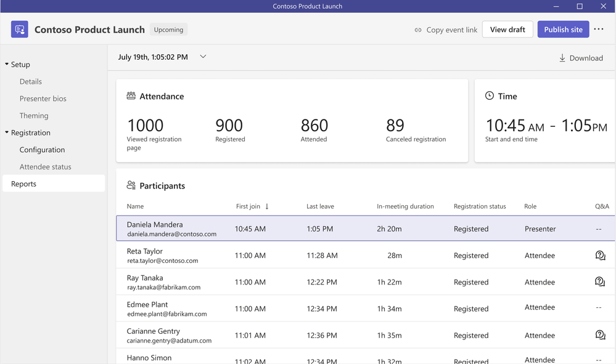This screenshot has height=364, width=616.
Task: Open Q&A icon for Carianne Gentry
Action: 600,335
